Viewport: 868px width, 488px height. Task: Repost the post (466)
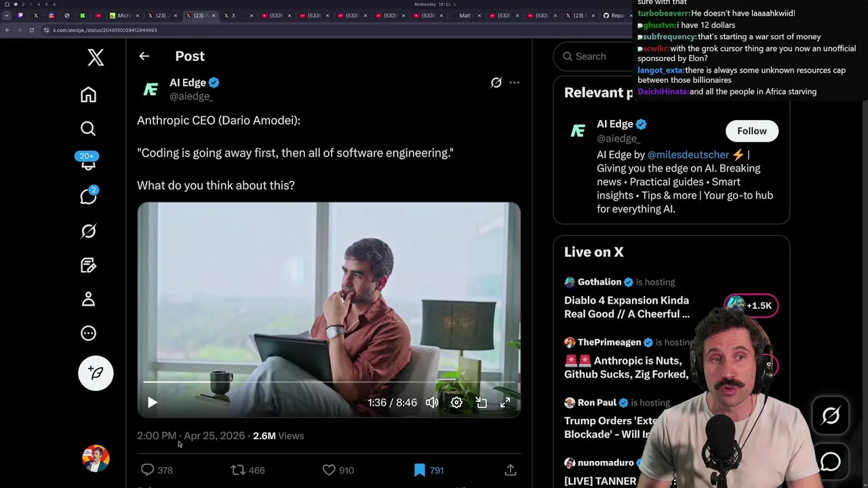(x=248, y=470)
